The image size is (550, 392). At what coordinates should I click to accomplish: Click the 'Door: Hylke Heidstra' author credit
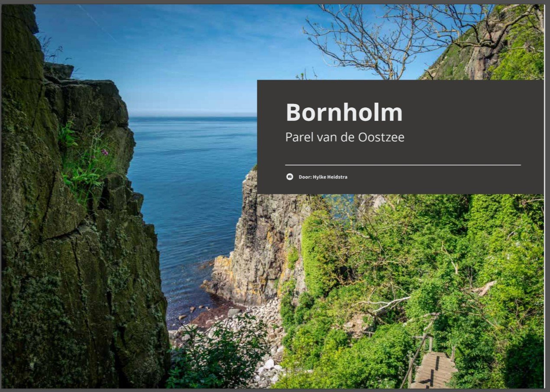point(323,177)
